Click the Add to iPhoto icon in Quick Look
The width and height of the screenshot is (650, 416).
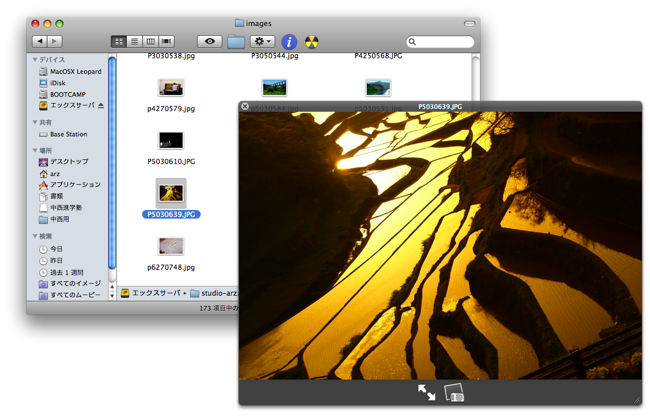point(454,393)
